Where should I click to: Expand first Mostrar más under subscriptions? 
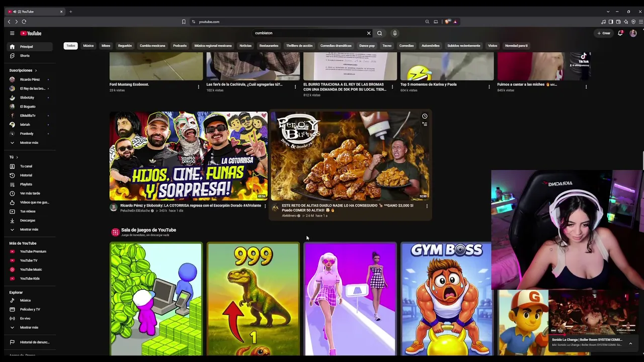click(x=30, y=143)
